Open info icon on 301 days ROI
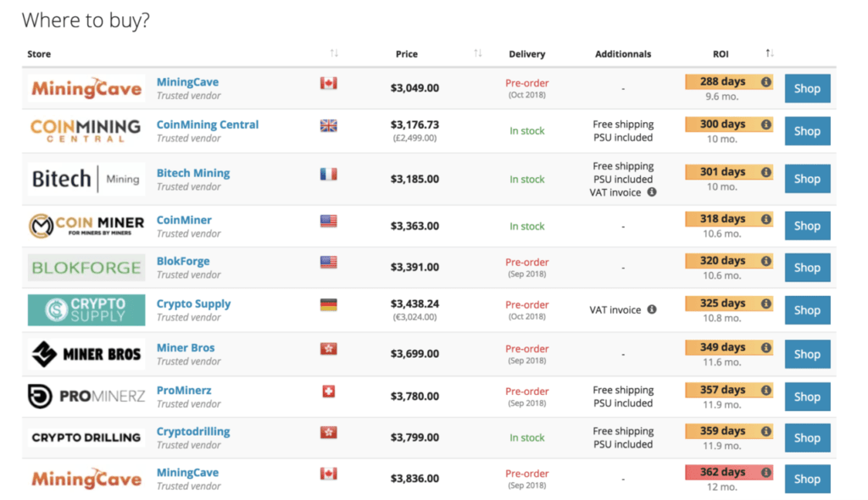Viewport: 868px width, 500px height. click(x=765, y=172)
